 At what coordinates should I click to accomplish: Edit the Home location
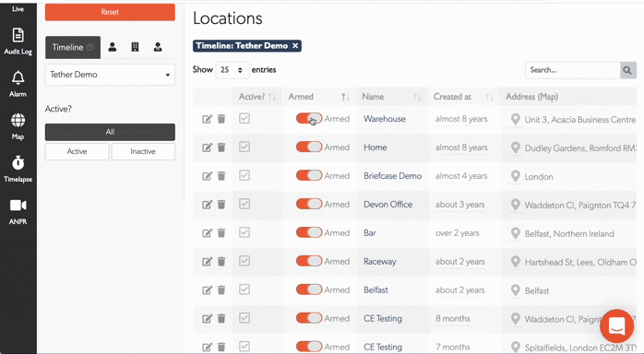tap(207, 147)
